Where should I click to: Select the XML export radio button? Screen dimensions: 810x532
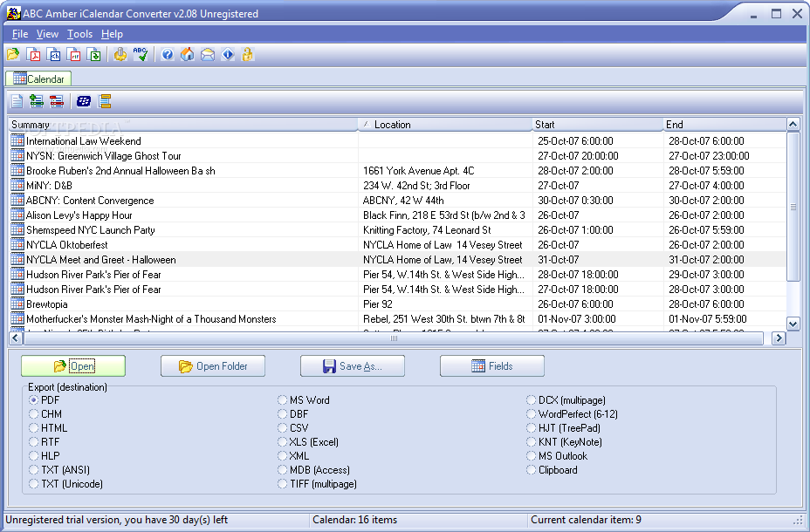pos(282,455)
